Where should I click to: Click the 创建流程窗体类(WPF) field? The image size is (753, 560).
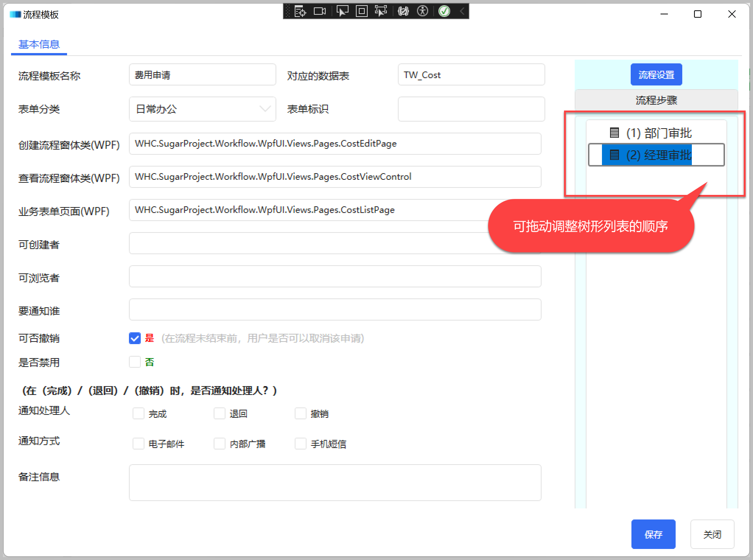pyautogui.click(x=335, y=144)
